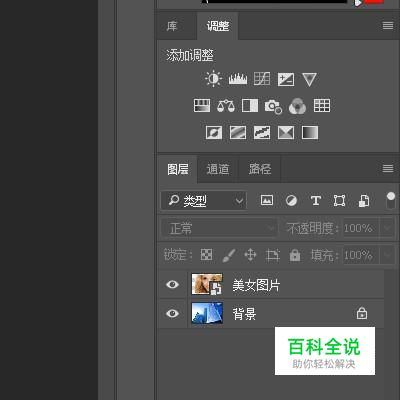Filter layers by shape layers
This screenshot has width=400, height=400.
(339, 200)
